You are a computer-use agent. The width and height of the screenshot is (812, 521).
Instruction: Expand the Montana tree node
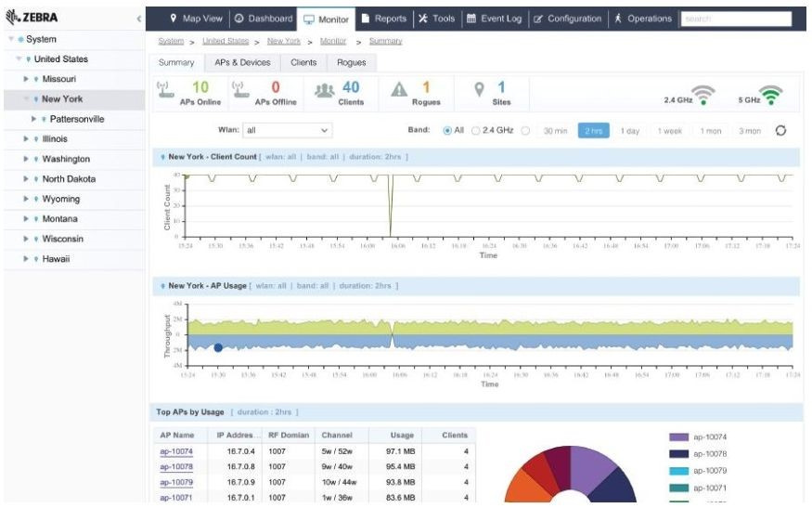click(x=26, y=219)
